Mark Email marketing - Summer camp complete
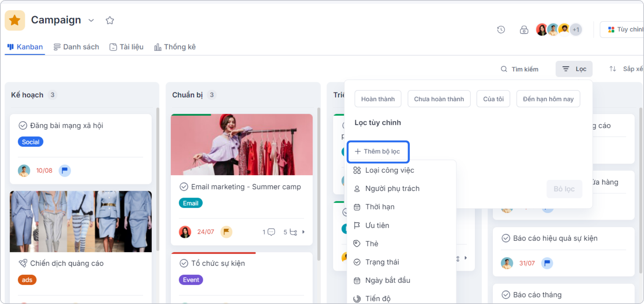644x304 pixels. coord(184,187)
